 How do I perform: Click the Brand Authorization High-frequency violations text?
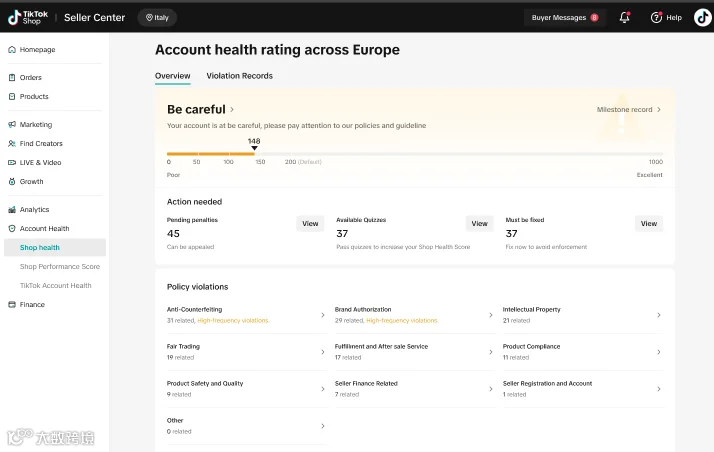click(x=402, y=320)
